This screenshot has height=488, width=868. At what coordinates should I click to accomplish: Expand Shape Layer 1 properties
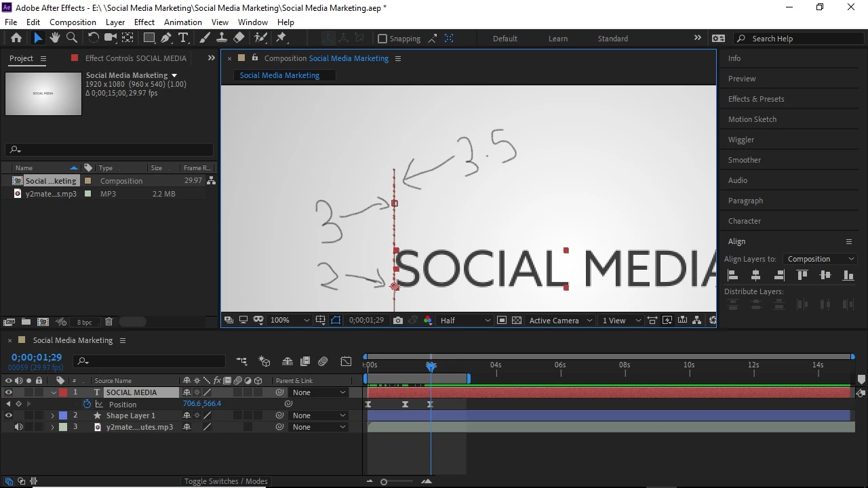52,415
